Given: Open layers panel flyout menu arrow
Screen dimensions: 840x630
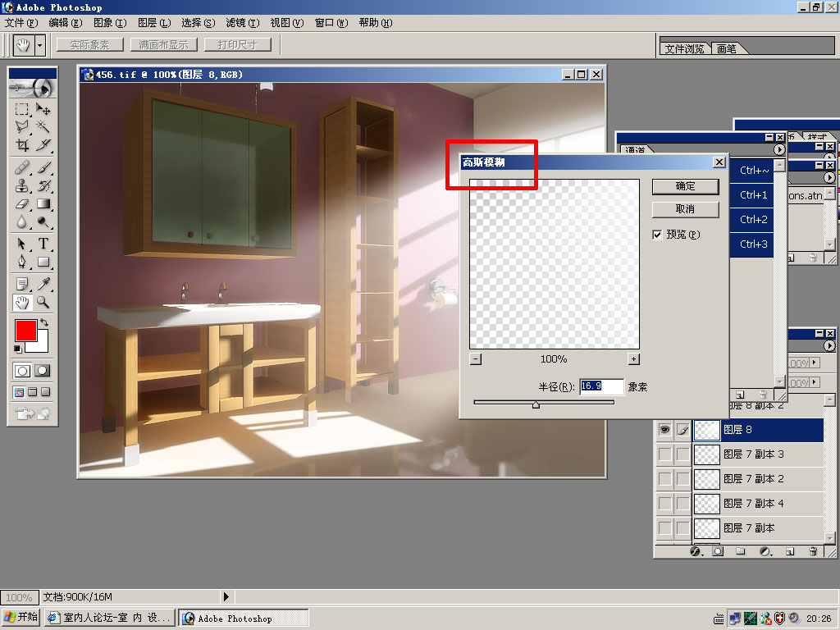Looking at the screenshot, I should coord(829,345).
